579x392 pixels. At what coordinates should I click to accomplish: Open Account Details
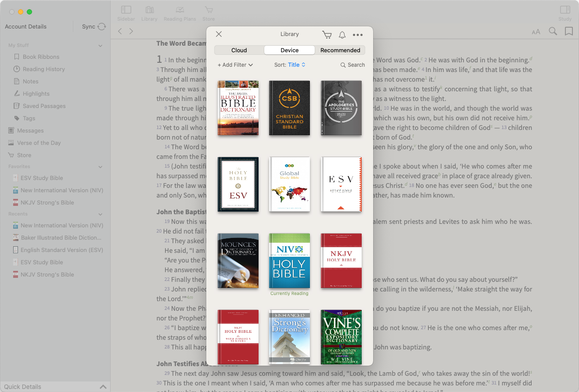[25, 26]
